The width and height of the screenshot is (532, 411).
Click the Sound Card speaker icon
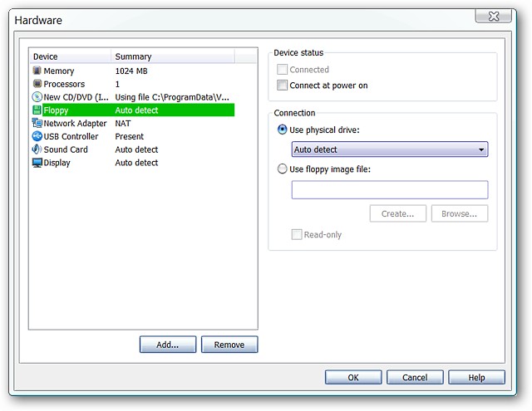pyautogui.click(x=37, y=149)
